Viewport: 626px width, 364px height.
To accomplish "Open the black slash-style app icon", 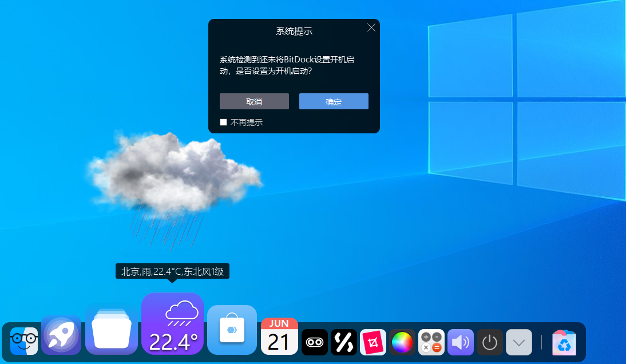I will (343, 342).
